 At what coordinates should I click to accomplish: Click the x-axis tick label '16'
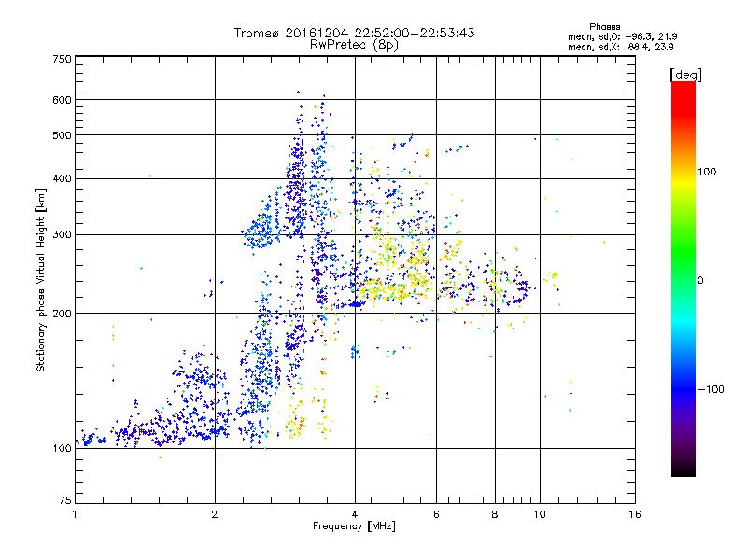coord(635,514)
